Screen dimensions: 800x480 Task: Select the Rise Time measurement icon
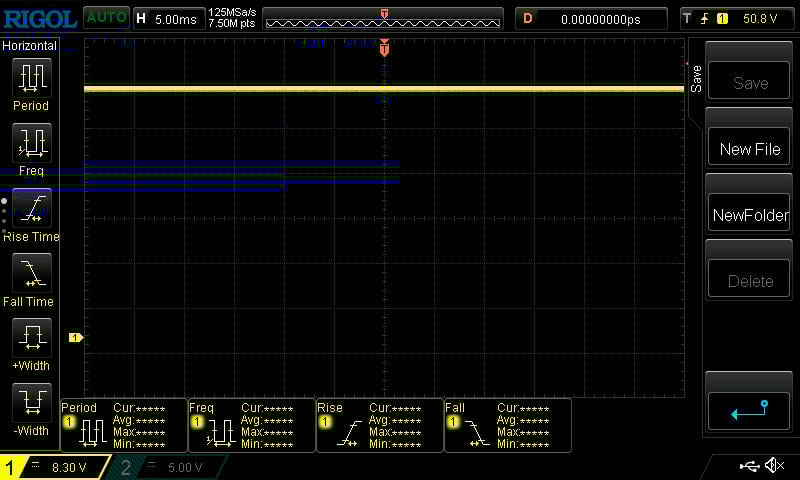32,208
